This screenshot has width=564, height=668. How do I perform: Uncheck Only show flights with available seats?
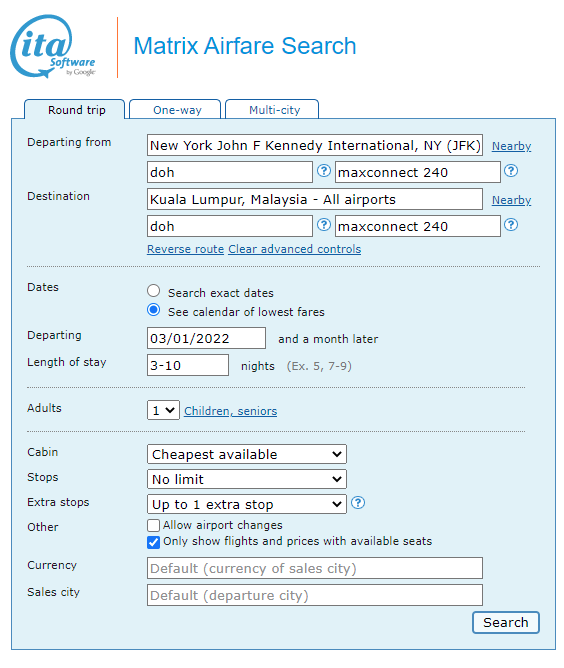click(153, 542)
